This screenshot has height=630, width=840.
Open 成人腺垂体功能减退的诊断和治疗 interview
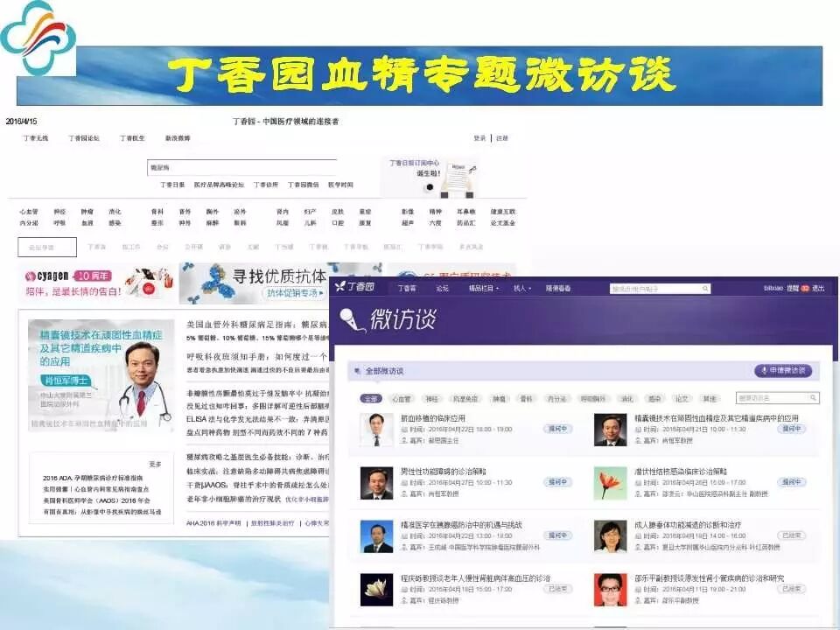pyautogui.click(x=688, y=525)
